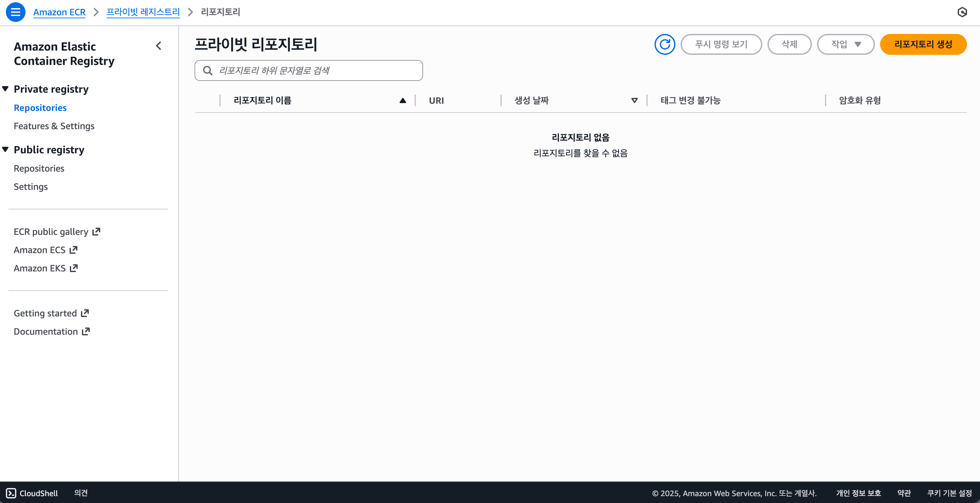The height and width of the screenshot is (503, 980).
Task: Collapse the left navigation sidebar
Action: pos(159,46)
